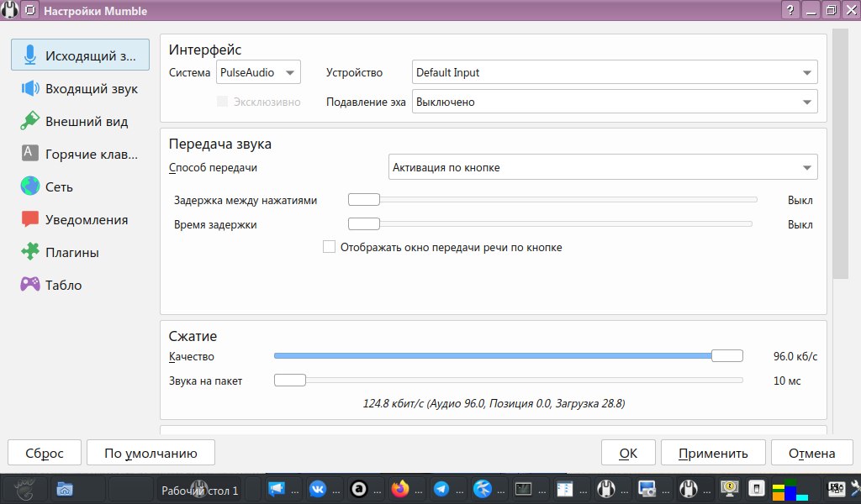Switch to the Внешний вид page
861x504 pixels.
tap(80, 121)
